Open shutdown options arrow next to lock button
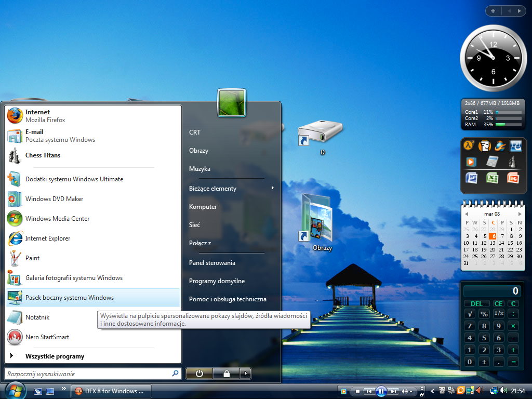The image size is (532, 399). click(x=246, y=373)
